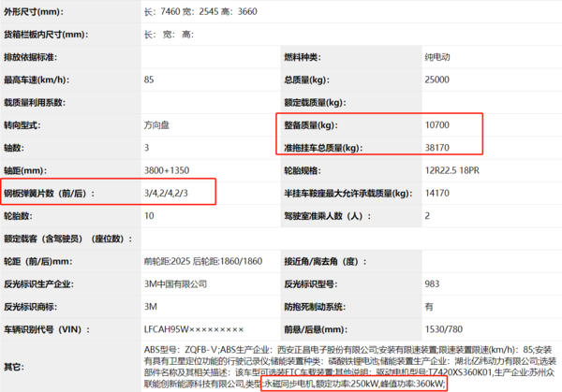Click the 3M中国有限公司 manufacturer text
This screenshot has height=392, width=562.
coord(178,283)
